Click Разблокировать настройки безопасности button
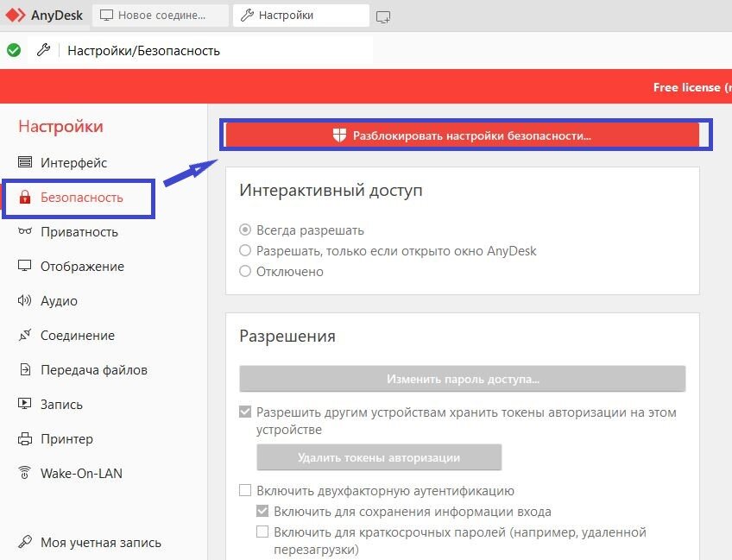Screen dimensions: 732x560 coord(462,135)
